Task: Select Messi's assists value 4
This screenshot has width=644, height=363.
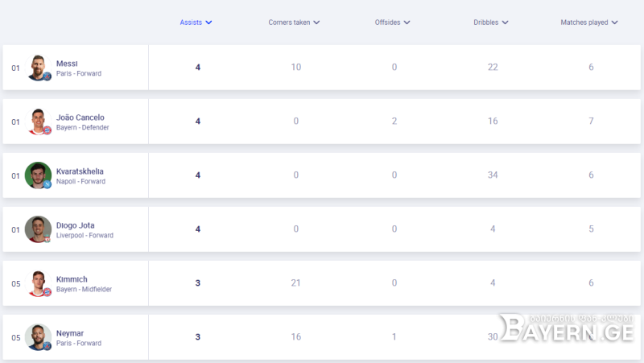Action: (197, 68)
